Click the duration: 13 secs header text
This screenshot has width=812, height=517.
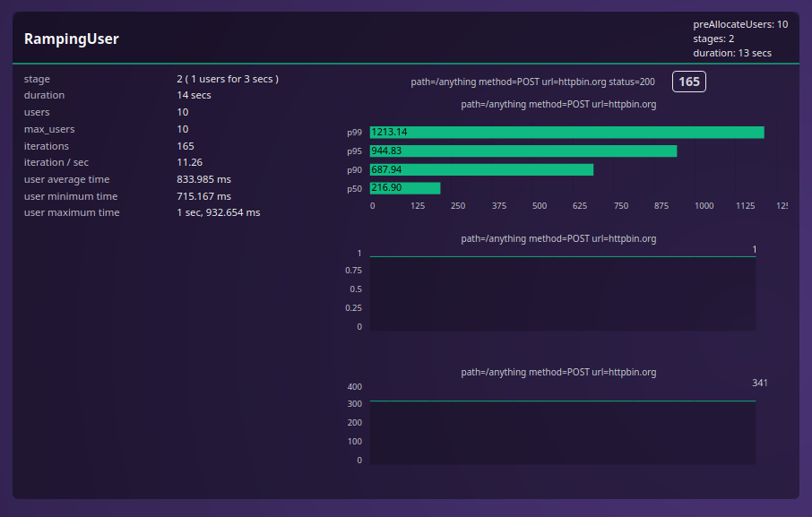tap(732, 53)
